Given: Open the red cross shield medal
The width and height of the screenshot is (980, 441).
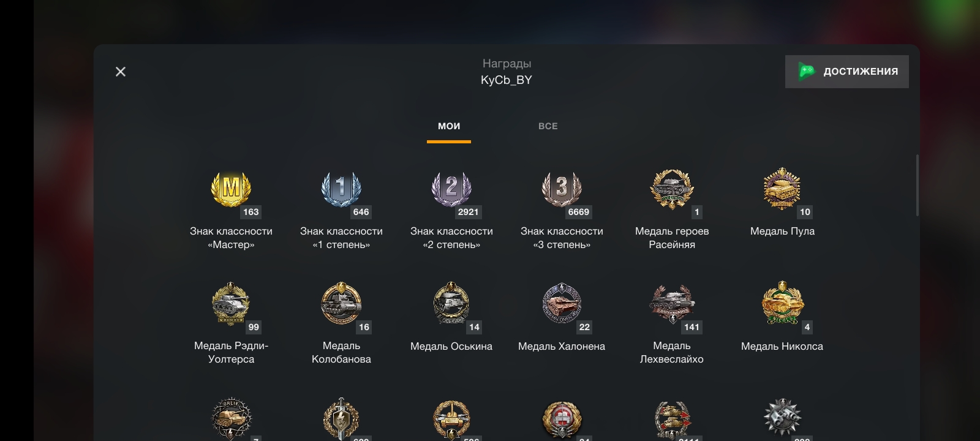Looking at the screenshot, I should coord(562,420).
